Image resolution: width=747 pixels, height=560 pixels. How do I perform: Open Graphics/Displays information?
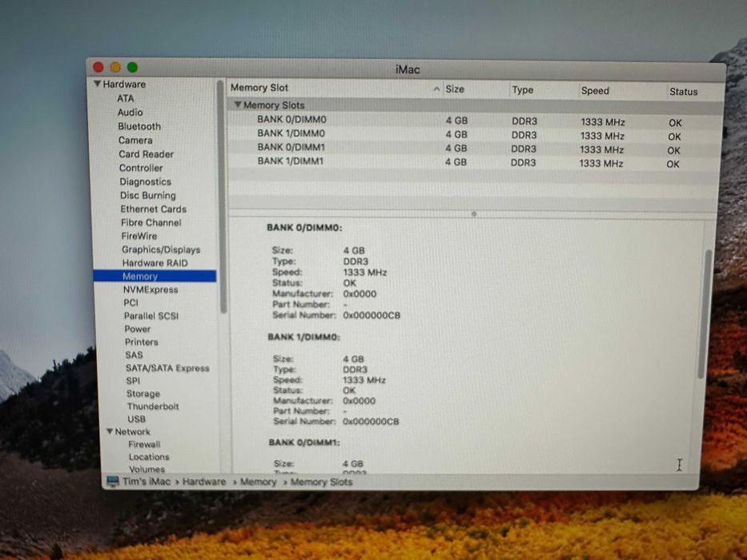(161, 250)
